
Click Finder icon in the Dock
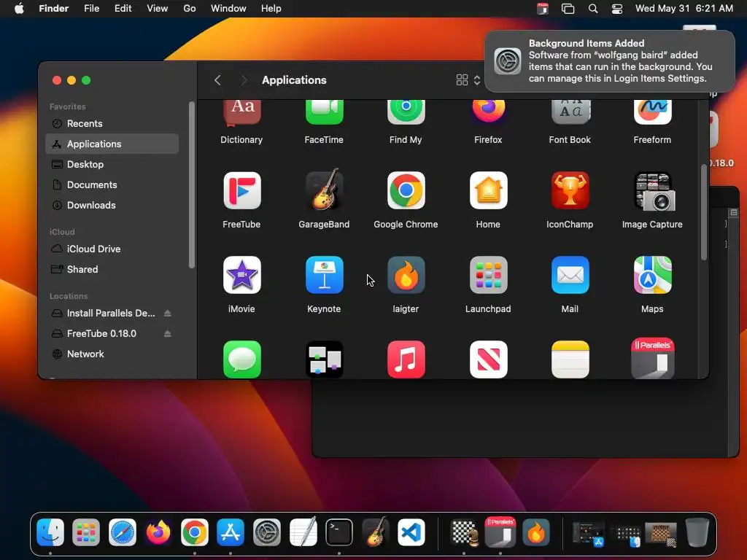pyautogui.click(x=50, y=532)
